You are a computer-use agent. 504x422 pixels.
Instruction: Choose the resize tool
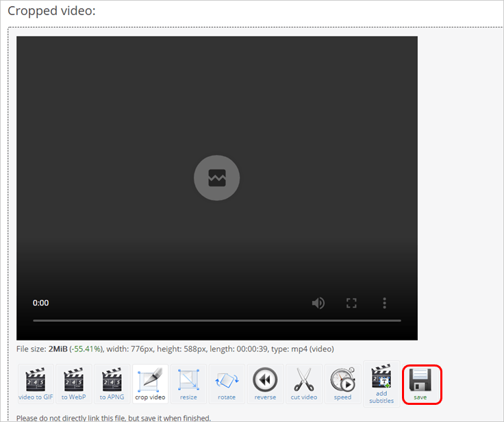[x=189, y=384]
